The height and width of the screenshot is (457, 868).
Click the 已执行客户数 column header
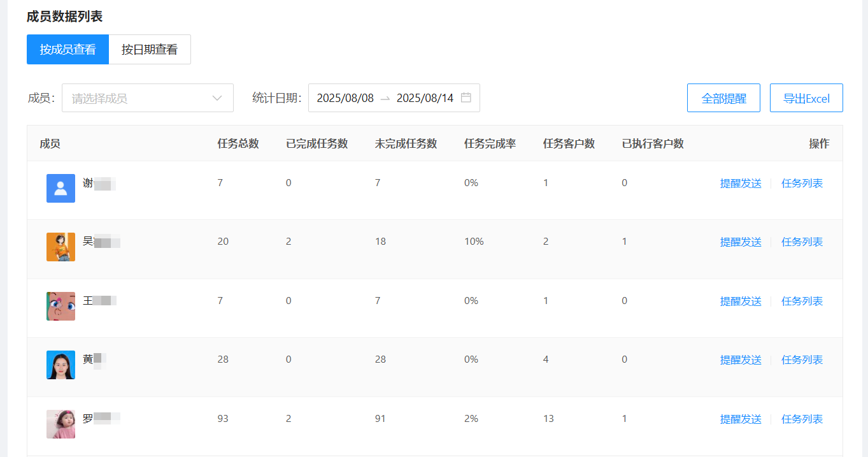pyautogui.click(x=653, y=143)
